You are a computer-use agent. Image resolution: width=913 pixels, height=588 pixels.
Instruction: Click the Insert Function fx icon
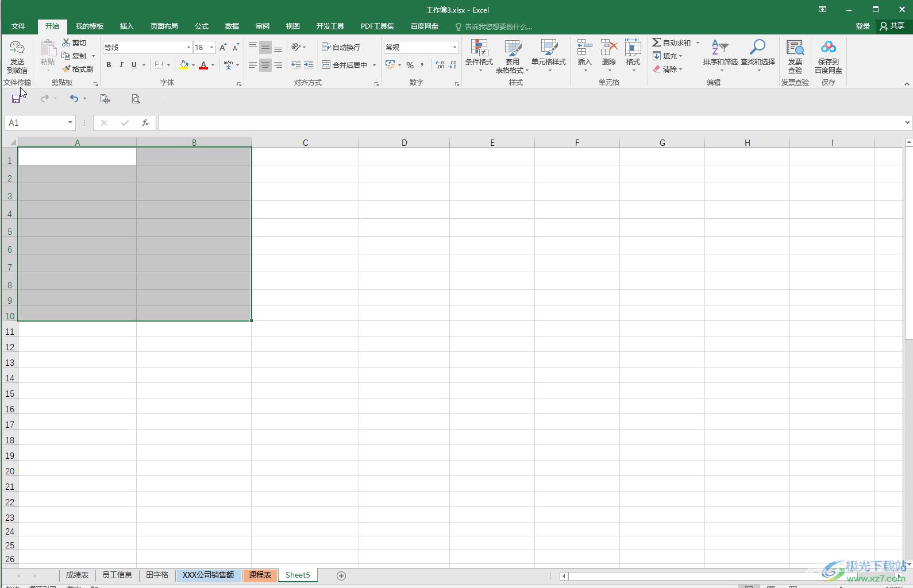[145, 123]
